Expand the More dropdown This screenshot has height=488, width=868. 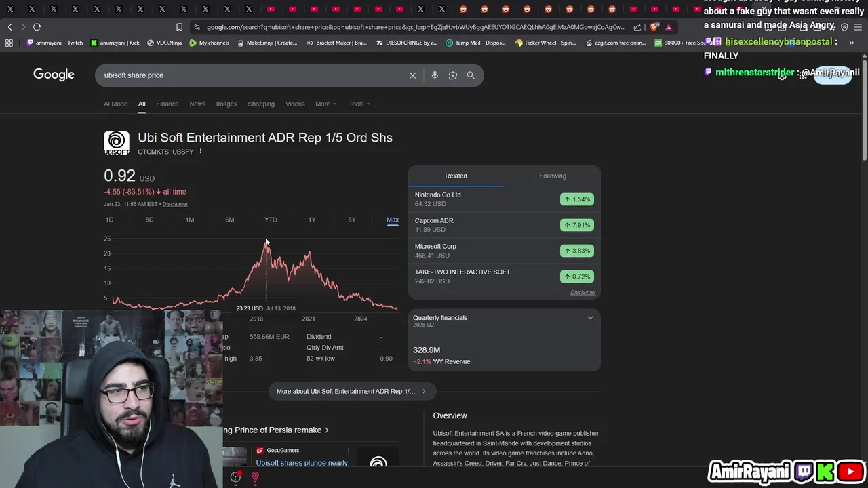coord(325,104)
